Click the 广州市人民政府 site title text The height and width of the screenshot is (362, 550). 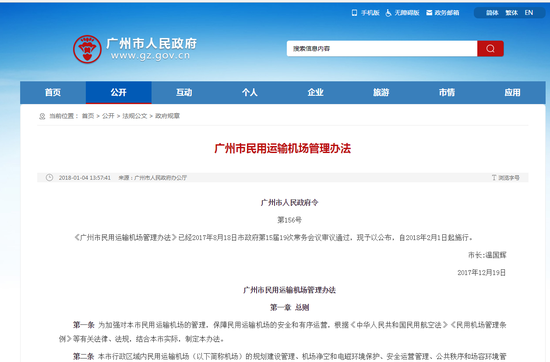[151, 44]
